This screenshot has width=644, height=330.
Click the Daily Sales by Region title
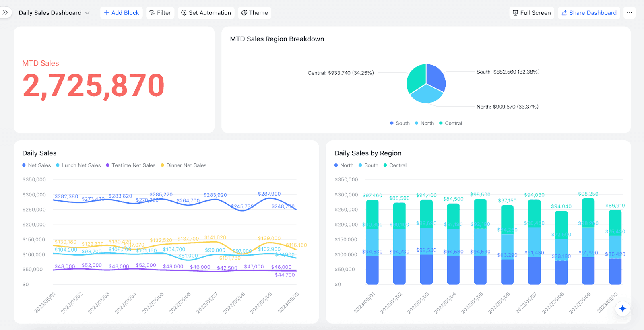click(368, 153)
